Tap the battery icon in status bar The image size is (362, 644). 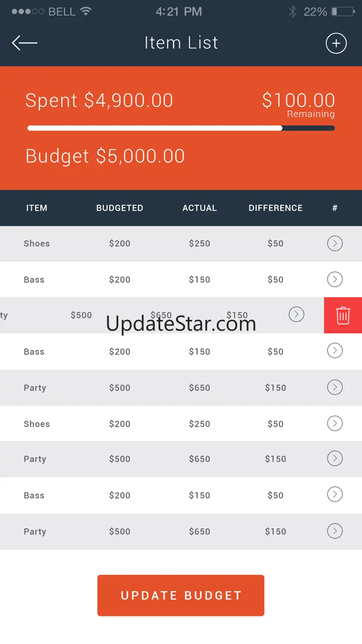tap(343, 12)
